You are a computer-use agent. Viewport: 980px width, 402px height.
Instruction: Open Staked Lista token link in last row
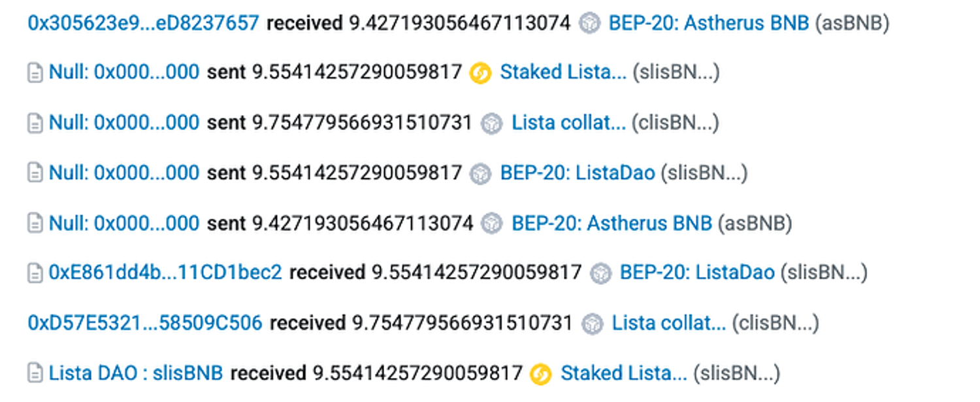[623, 373]
